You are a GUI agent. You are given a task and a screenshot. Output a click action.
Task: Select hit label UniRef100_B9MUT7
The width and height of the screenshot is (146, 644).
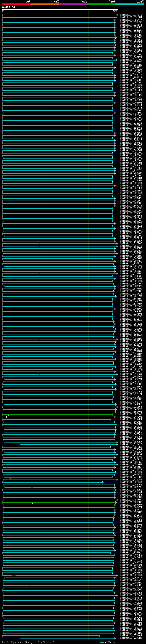pyautogui.click(x=131, y=75)
